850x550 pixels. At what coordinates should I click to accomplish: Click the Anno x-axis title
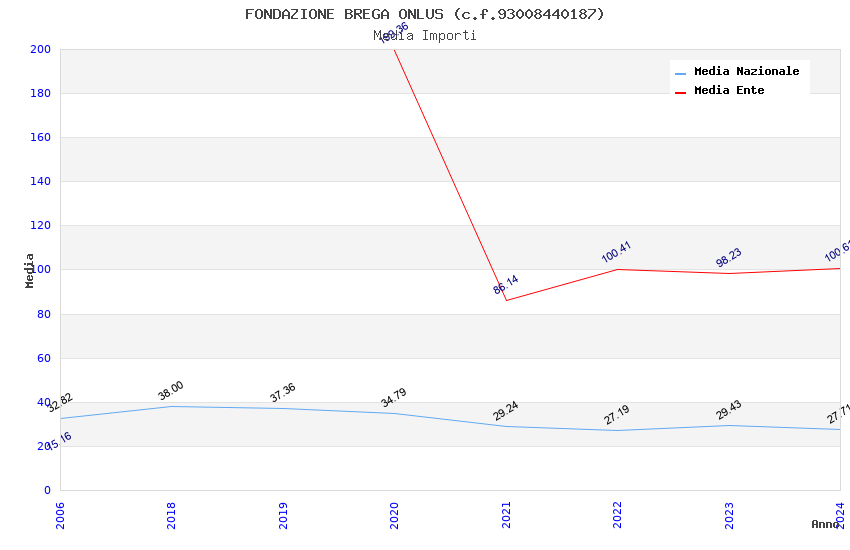pos(825,524)
